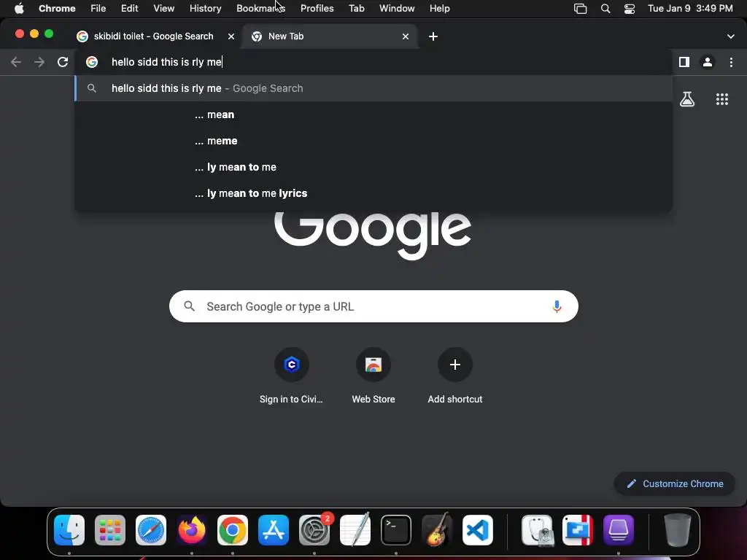
Task: Go back to previous page
Action: tap(16, 62)
